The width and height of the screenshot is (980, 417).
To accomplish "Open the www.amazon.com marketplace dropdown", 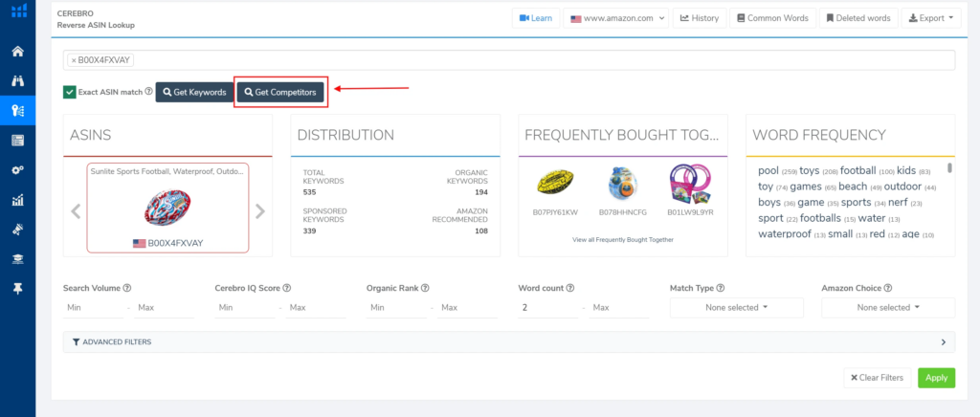I will tap(616, 18).
